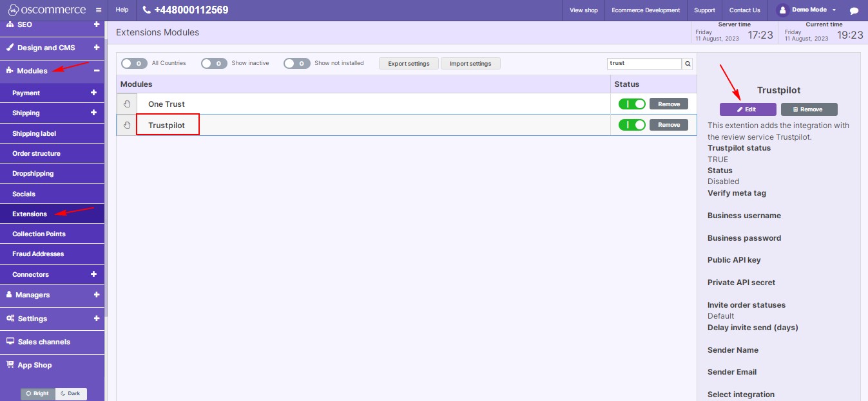
Task: Toggle the All Countries switch
Action: pos(134,63)
